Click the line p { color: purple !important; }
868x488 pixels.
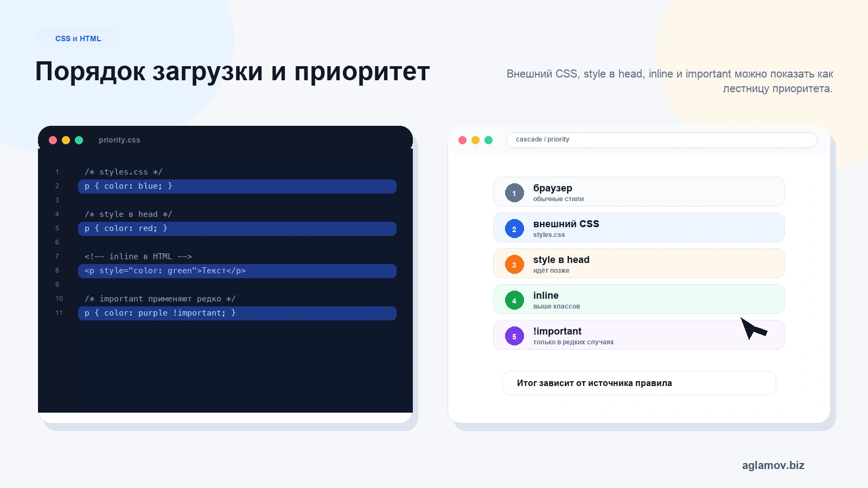coord(237,313)
